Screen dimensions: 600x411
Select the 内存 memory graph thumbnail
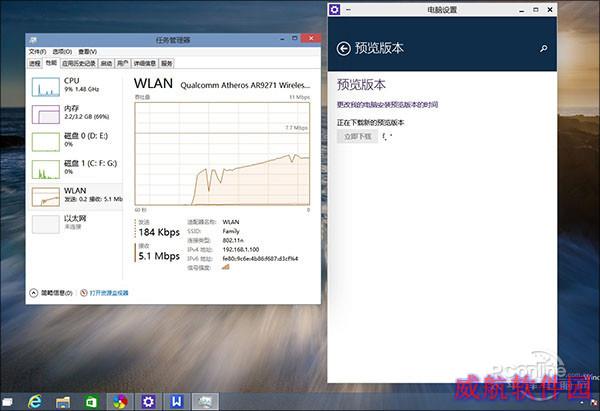coord(46,114)
